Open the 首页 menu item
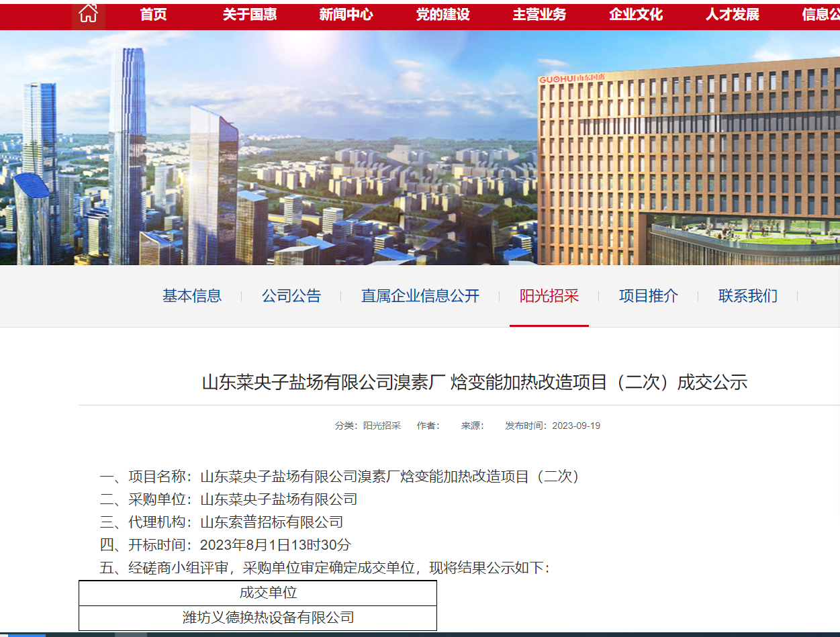This screenshot has width=840, height=637. 153,15
